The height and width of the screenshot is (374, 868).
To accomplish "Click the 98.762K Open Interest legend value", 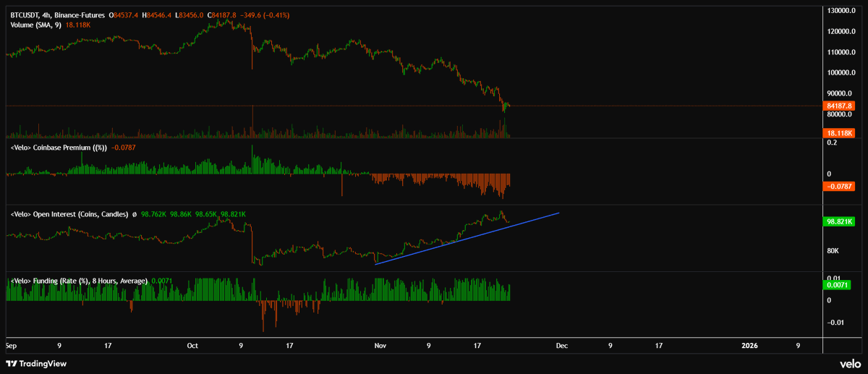I will point(154,215).
